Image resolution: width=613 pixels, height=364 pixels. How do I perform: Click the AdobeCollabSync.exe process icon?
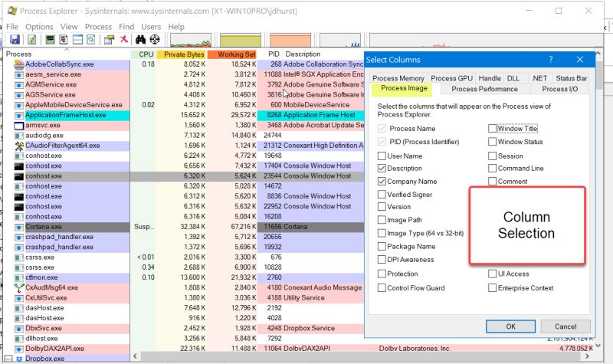18,64
